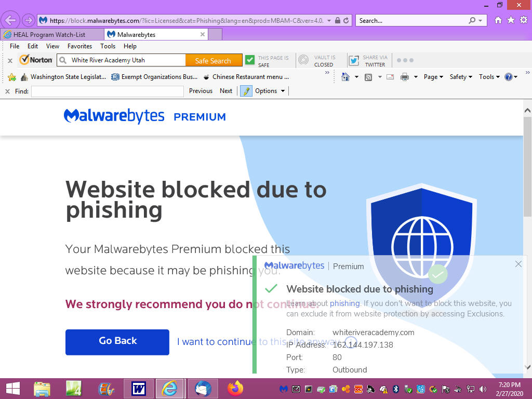Open the Norton Vault is Closed icon
This screenshot has width=532, height=399.
303,60
